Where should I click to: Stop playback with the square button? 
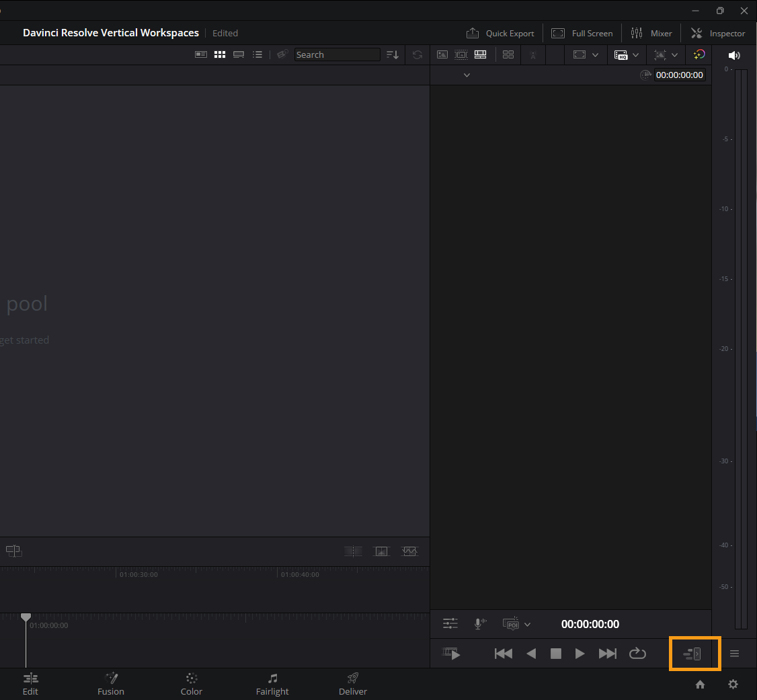click(556, 654)
